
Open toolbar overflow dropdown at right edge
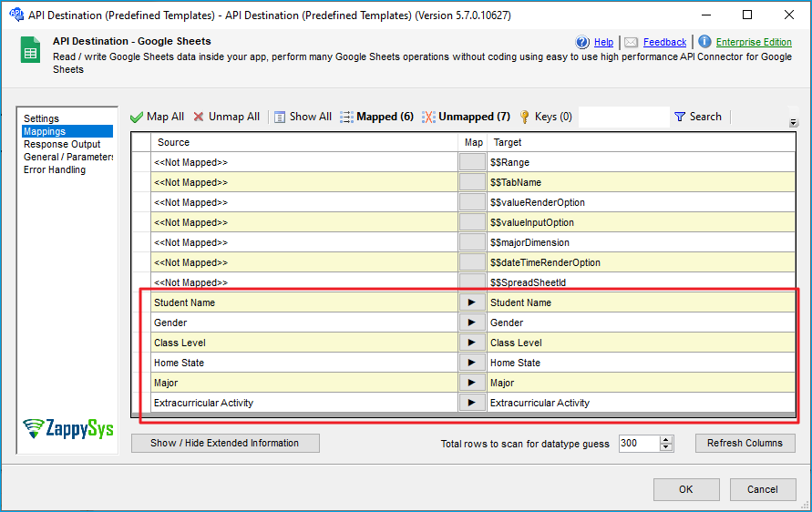[x=793, y=122]
